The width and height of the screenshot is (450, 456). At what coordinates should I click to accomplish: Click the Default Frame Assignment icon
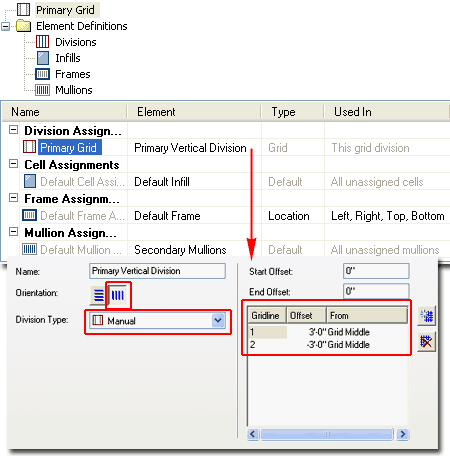[x=29, y=215]
